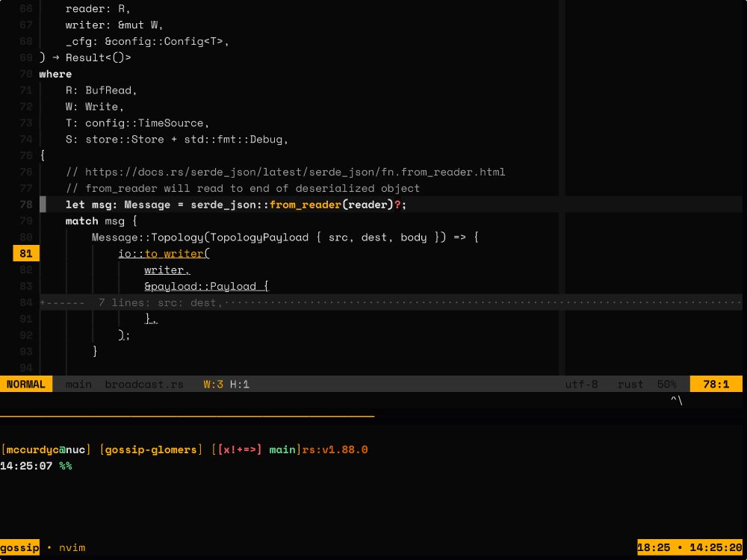
Task: Click the red '?' operator on line 78
Action: coord(397,205)
